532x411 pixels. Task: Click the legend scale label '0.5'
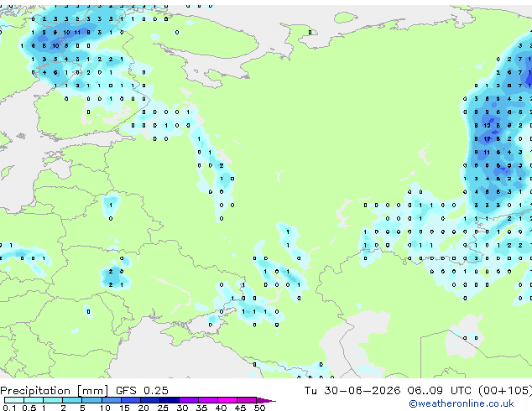29,408
